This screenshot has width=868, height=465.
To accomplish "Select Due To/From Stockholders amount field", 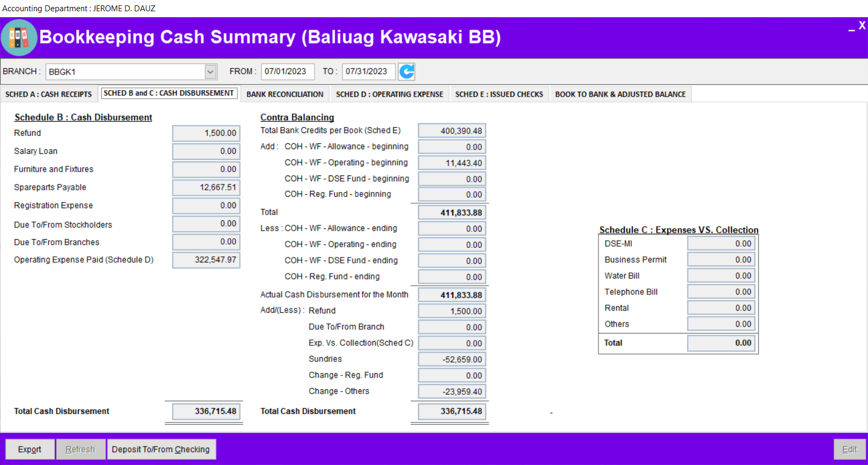I will pos(206,224).
